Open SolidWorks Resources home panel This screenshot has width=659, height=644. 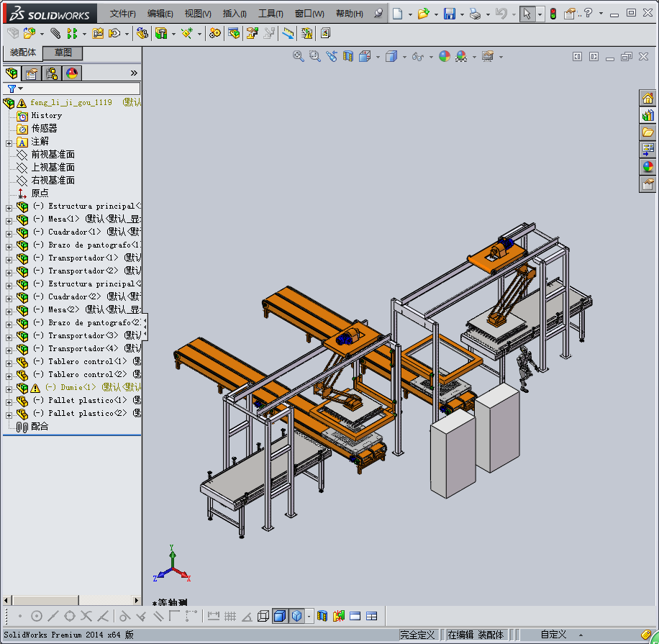tap(647, 98)
